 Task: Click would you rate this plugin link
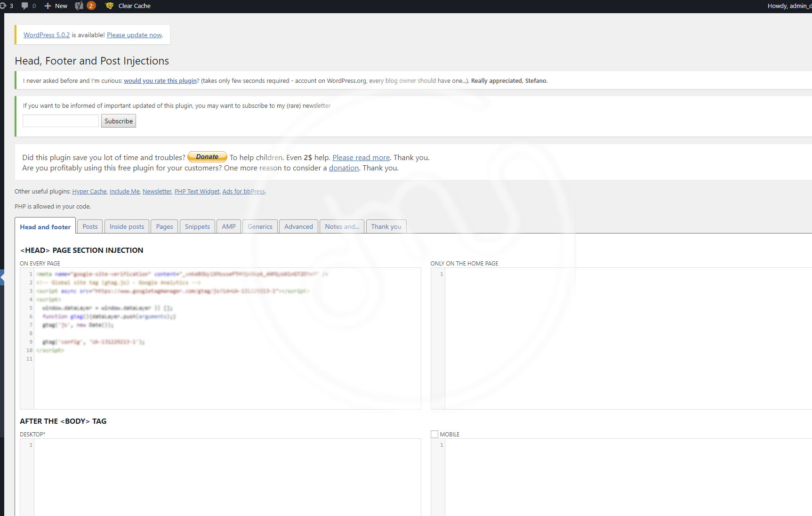click(x=160, y=81)
